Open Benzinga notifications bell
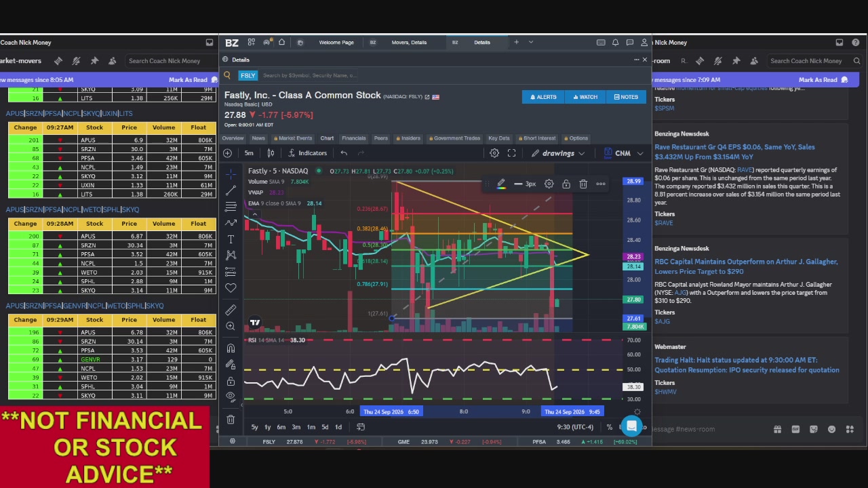 pyautogui.click(x=615, y=42)
